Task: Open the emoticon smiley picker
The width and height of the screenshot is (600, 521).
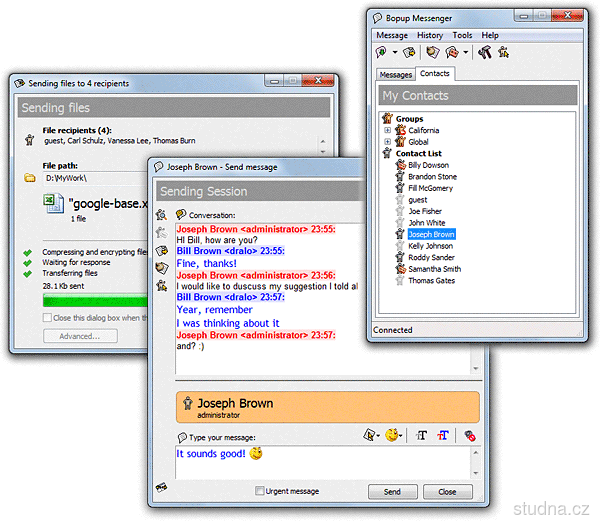Action: (393, 435)
